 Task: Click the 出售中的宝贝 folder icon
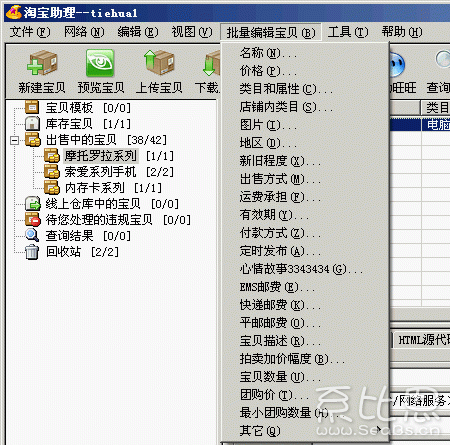click(x=33, y=140)
